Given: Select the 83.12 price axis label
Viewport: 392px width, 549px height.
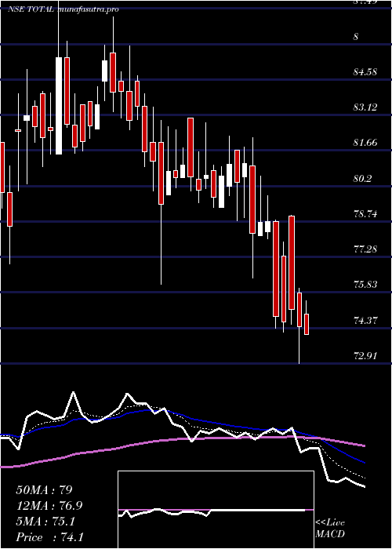Looking at the screenshot, I should click(365, 107).
